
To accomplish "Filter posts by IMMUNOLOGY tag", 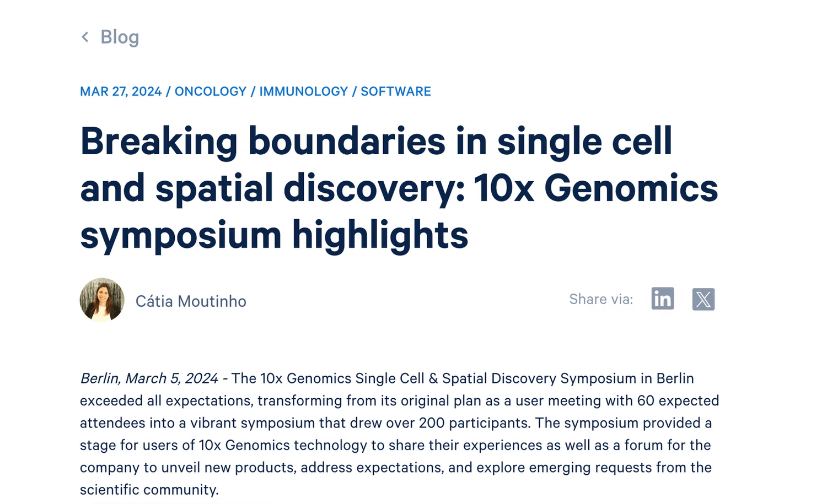I will click(303, 91).
